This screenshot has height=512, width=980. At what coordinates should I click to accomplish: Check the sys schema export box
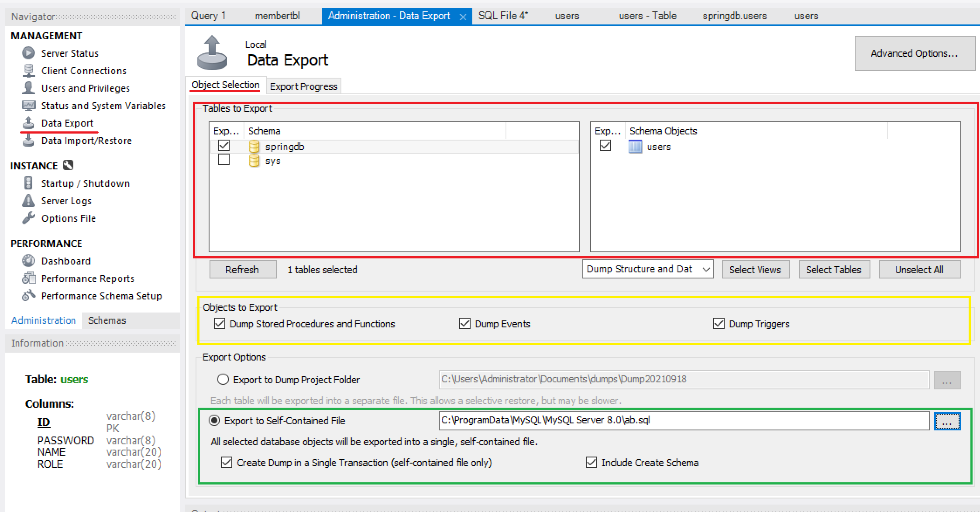coord(224,160)
